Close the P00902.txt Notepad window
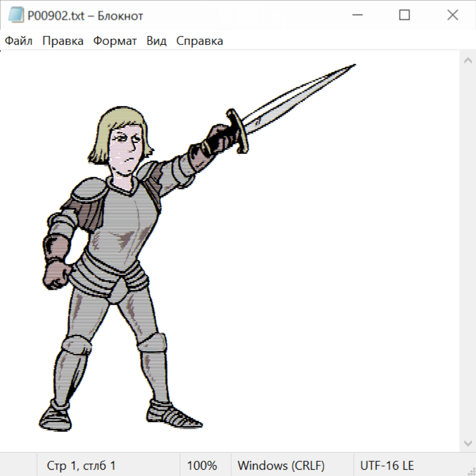Image resolution: width=476 pixels, height=476 pixels. click(x=452, y=15)
